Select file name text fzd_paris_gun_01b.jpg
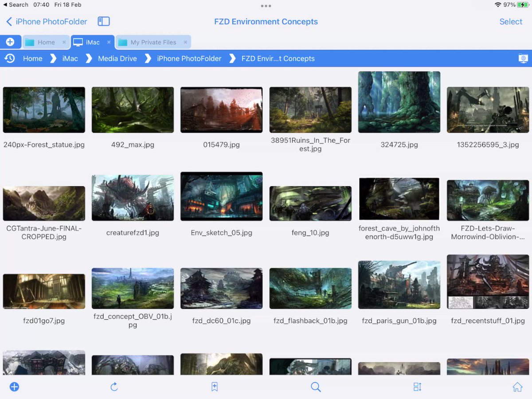 (x=399, y=321)
